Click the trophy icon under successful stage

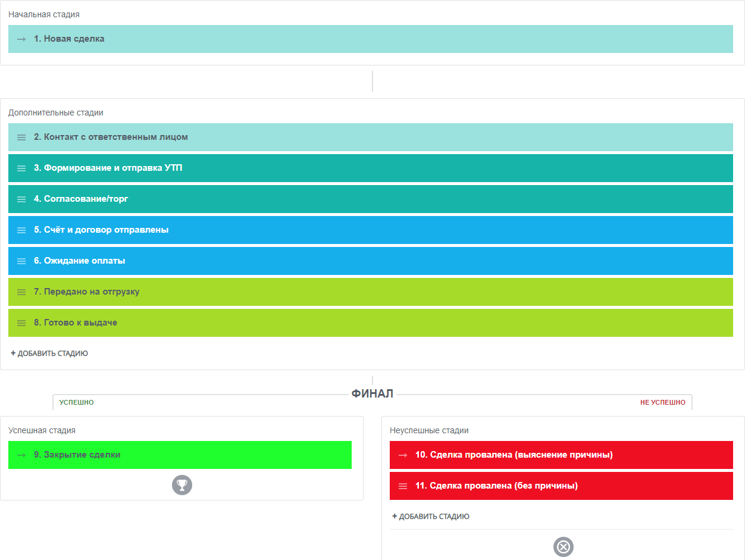coord(182,486)
